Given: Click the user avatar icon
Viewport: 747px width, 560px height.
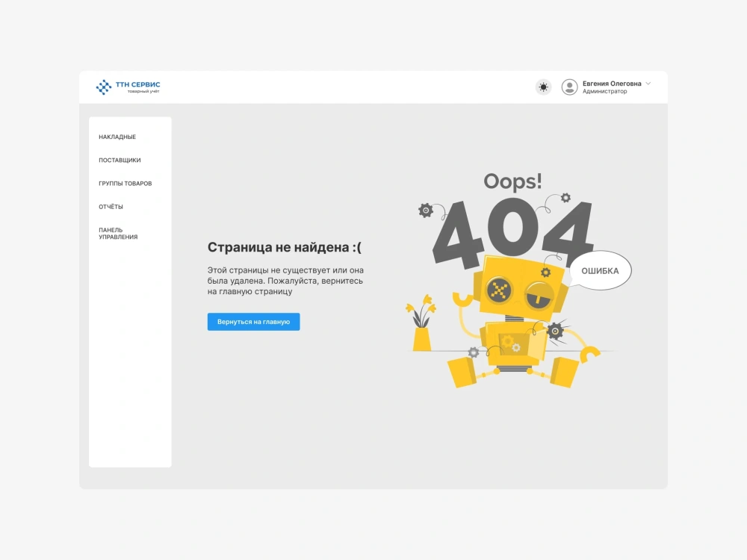Looking at the screenshot, I should click(569, 87).
